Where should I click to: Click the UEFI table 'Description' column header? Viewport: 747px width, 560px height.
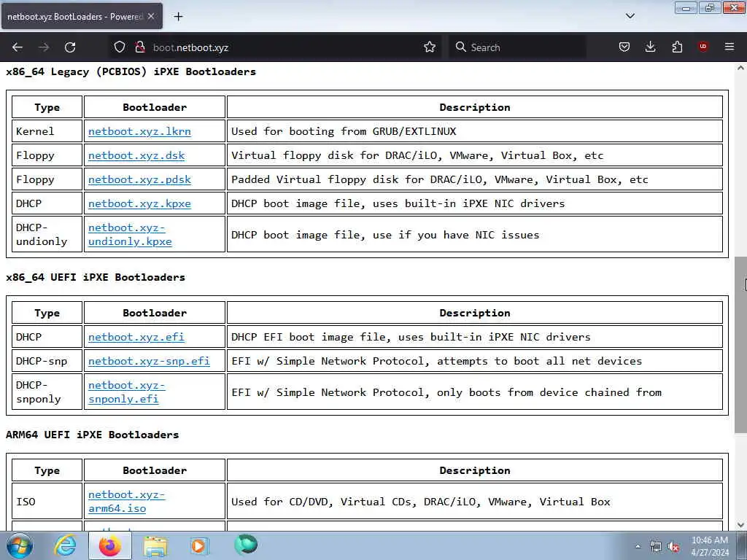coord(474,313)
